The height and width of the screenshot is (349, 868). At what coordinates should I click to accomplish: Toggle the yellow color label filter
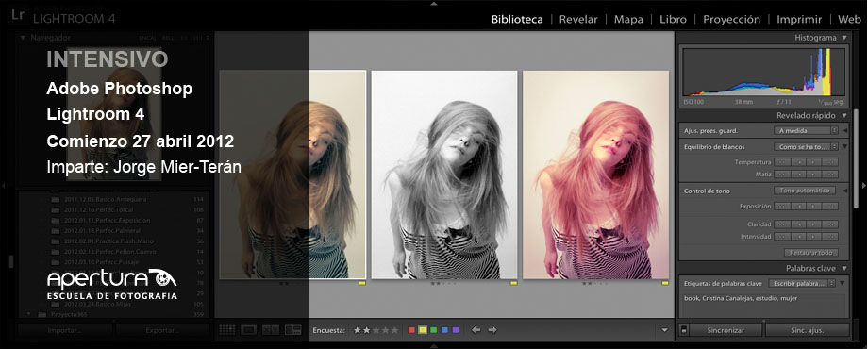pos(423,330)
